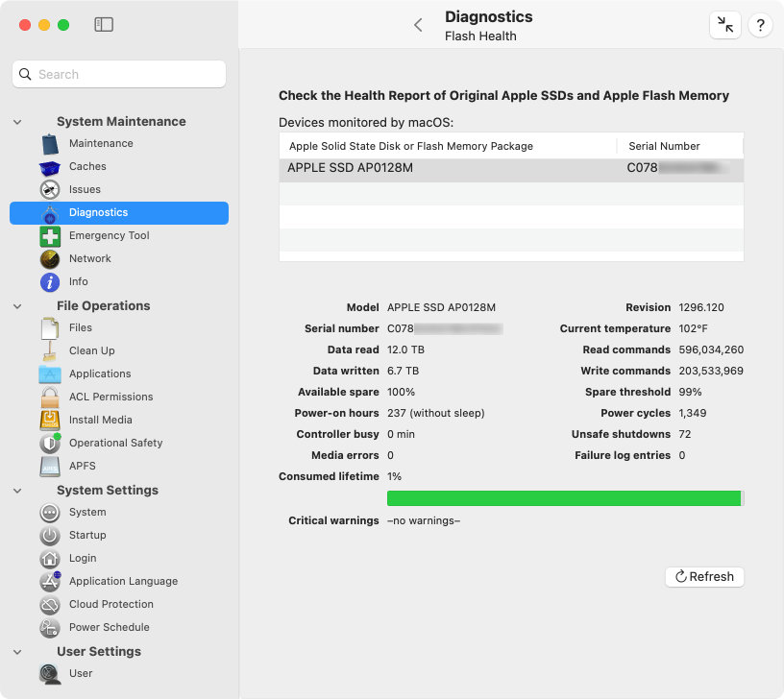
Task: Click the Spare threshold value 99%
Action: 690,393
